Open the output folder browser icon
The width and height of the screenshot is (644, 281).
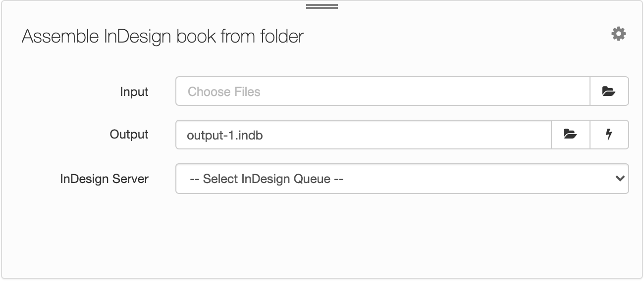(571, 135)
